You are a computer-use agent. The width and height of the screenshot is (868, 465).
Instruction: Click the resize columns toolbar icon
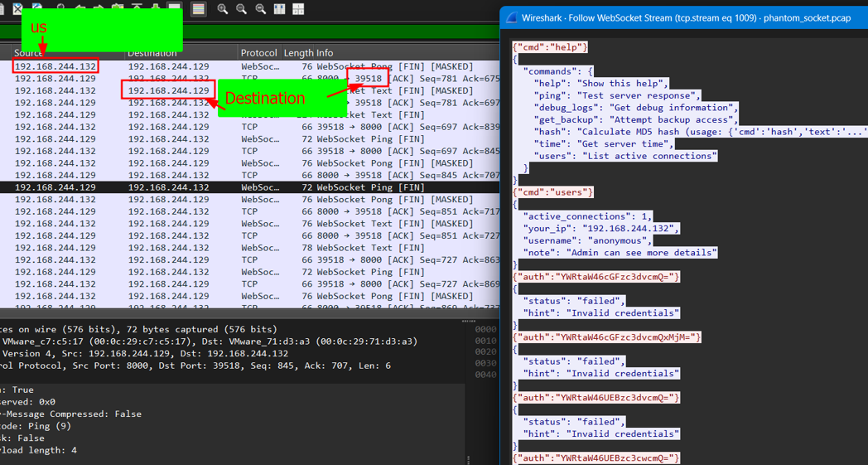coord(279,9)
